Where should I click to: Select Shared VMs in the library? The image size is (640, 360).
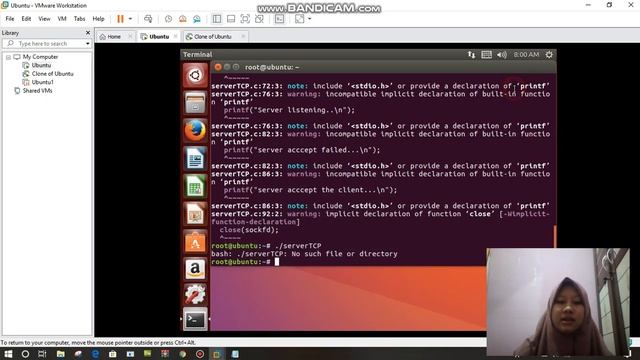click(37, 91)
